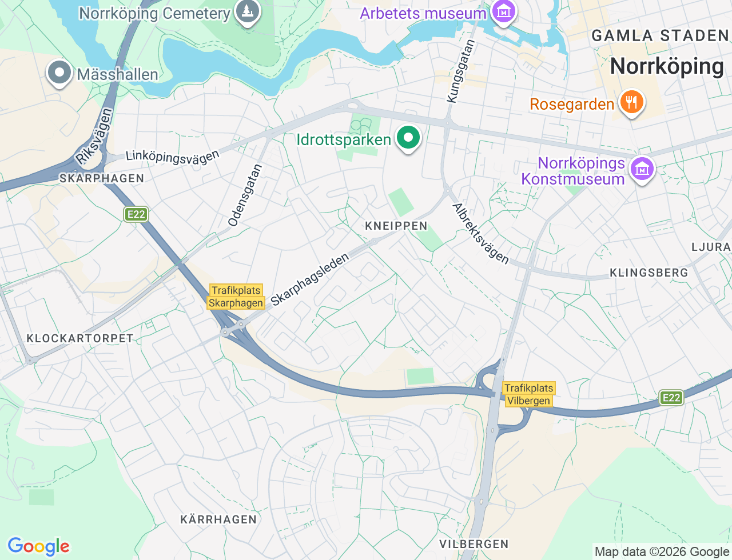The image size is (732, 560).
Task: Click the Skarphagsleden road label
Action: click(310, 279)
